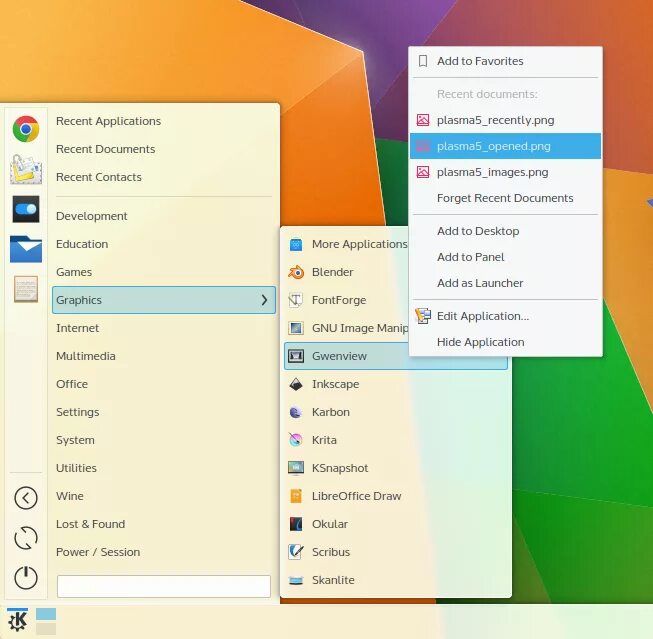Launch FontForge via its icon

point(296,300)
